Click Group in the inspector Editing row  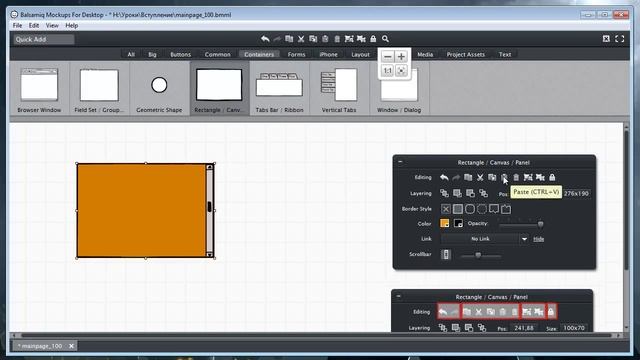tap(528, 178)
